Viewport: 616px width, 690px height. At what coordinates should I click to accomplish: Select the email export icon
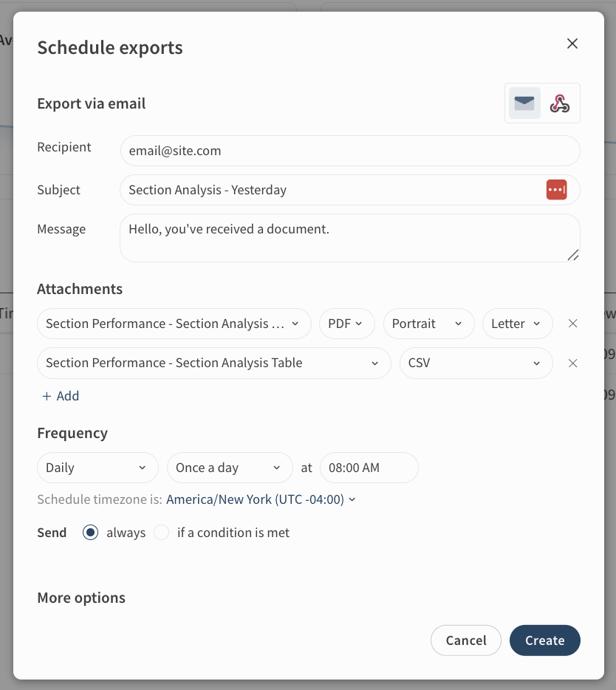(x=524, y=103)
